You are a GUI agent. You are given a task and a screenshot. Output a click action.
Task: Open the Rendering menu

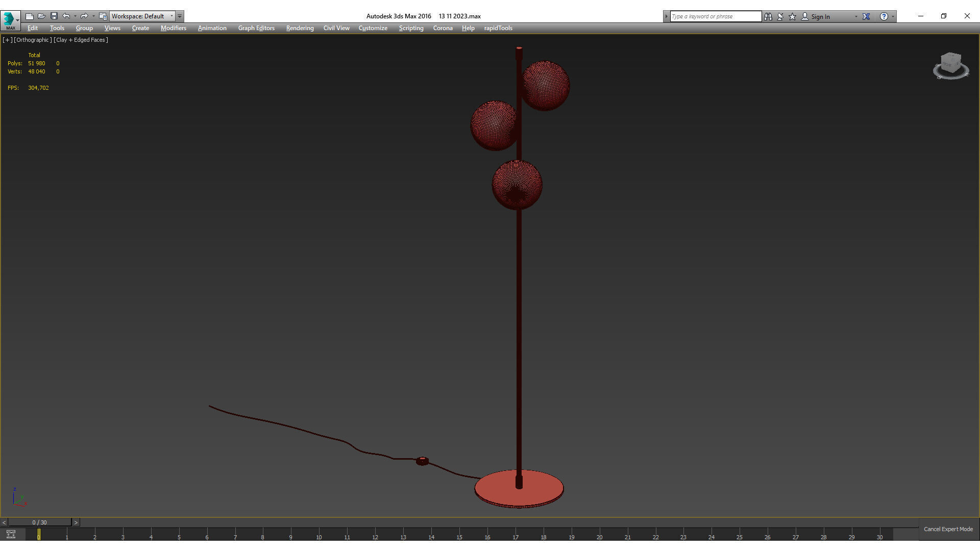tap(300, 28)
